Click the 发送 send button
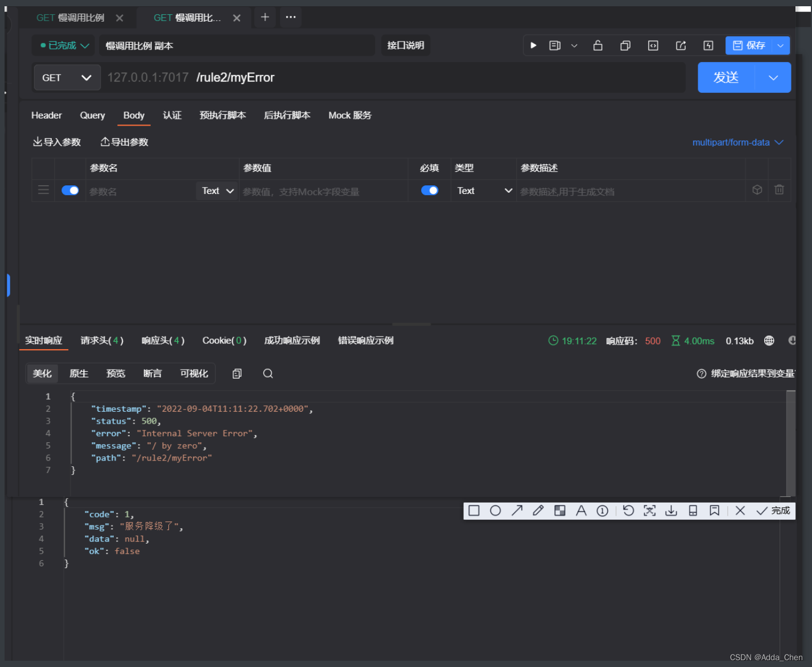Viewport: 812px width, 667px height. (726, 78)
